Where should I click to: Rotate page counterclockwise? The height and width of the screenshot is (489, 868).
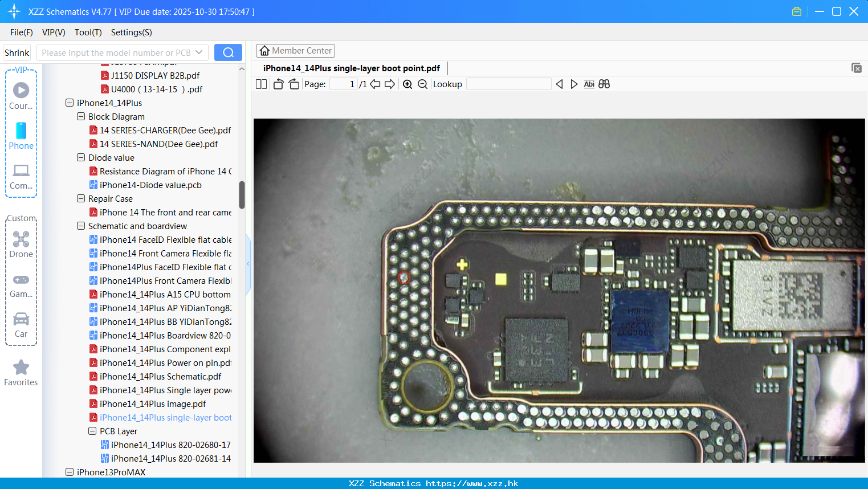(x=278, y=84)
